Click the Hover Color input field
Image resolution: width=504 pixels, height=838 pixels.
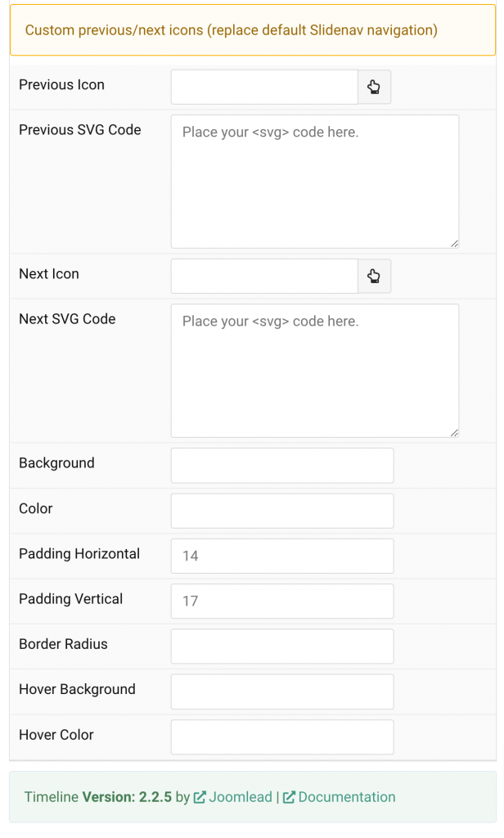(x=281, y=737)
